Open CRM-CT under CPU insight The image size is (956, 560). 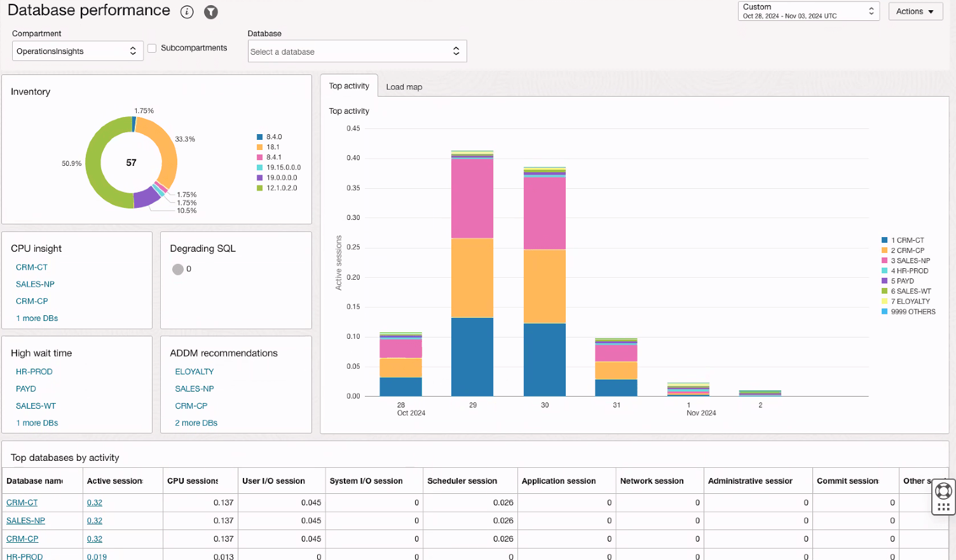click(x=31, y=267)
